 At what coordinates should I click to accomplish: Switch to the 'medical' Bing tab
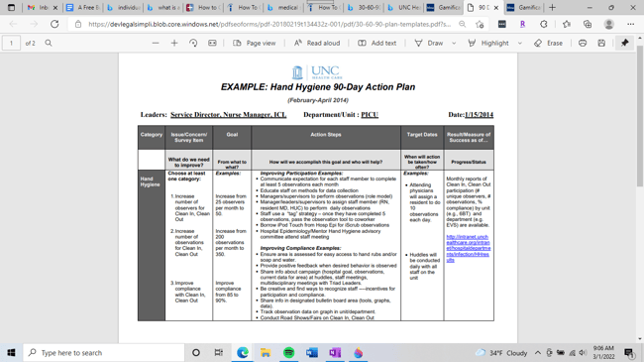[x=283, y=7]
